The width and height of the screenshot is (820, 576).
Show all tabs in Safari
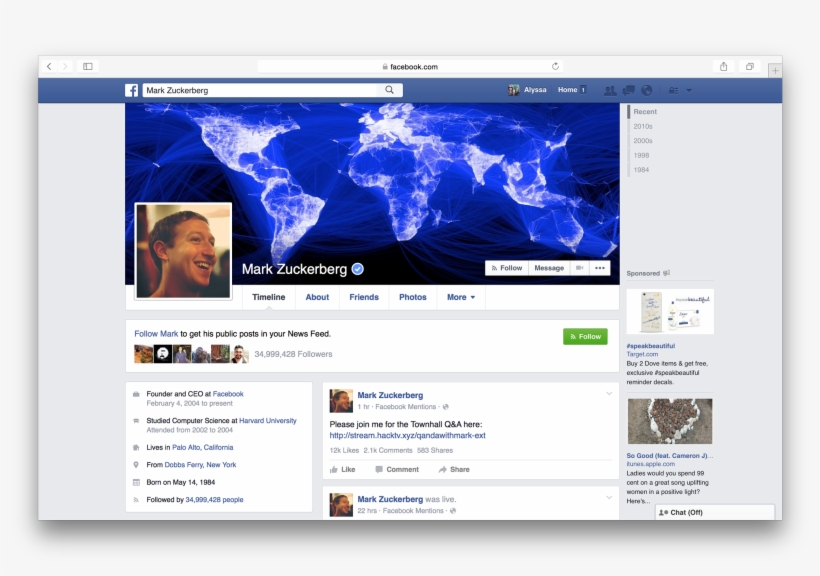750,66
